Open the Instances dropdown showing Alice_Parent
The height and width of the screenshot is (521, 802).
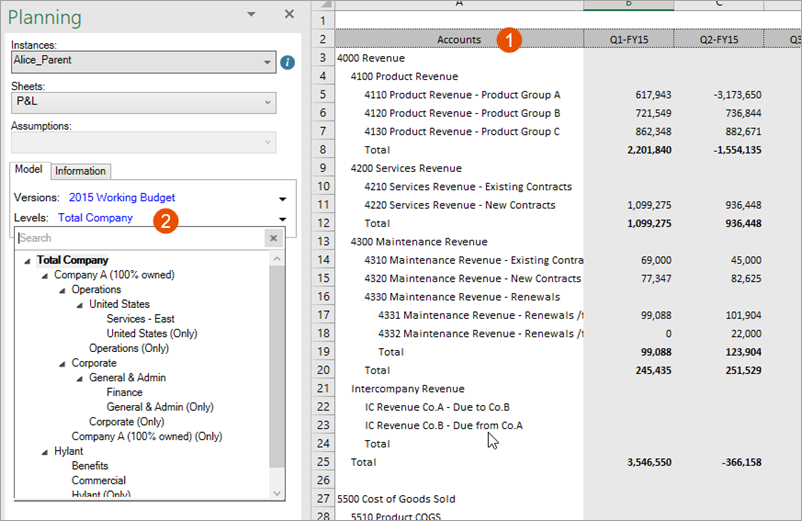143,62
